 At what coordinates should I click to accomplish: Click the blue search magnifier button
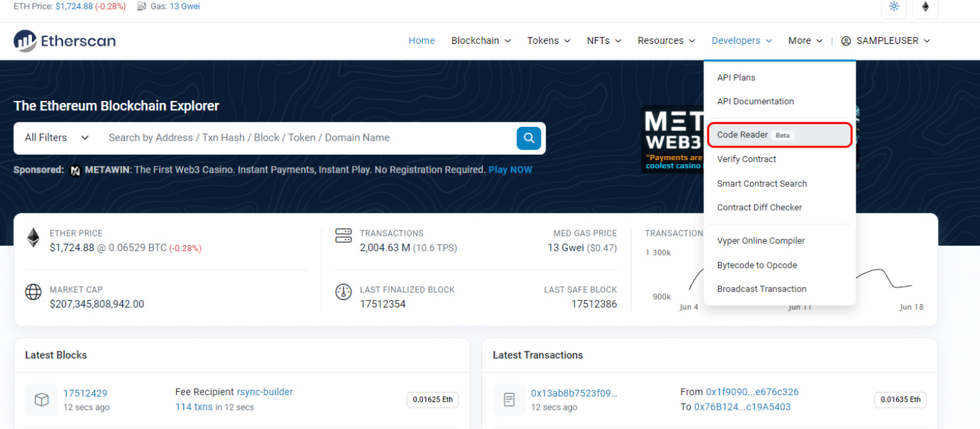point(529,138)
